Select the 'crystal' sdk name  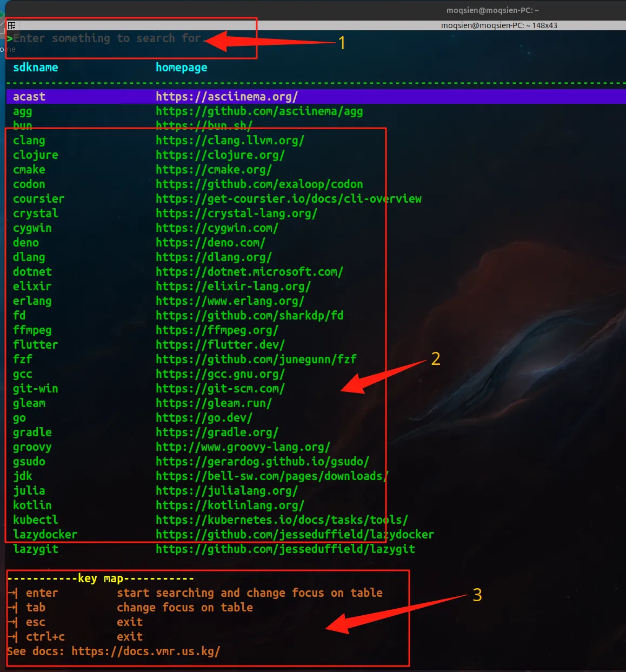pyautogui.click(x=36, y=214)
